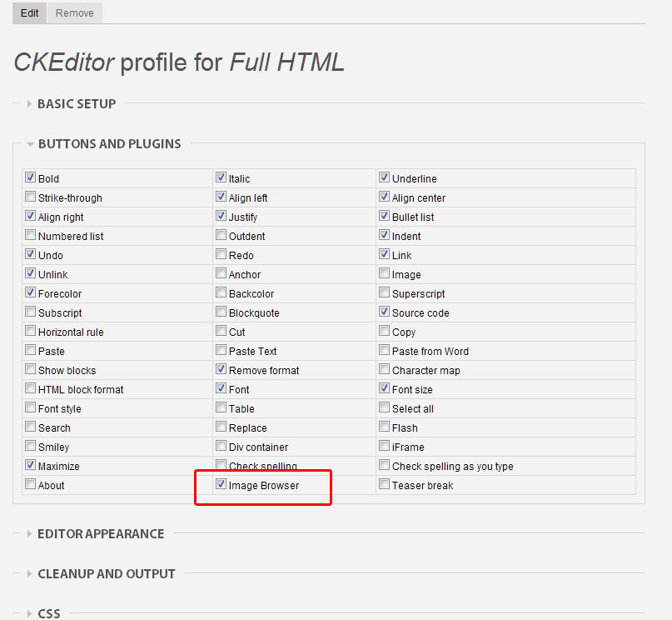Tick Check spelling as you type
The image size is (672, 620).
(385, 465)
